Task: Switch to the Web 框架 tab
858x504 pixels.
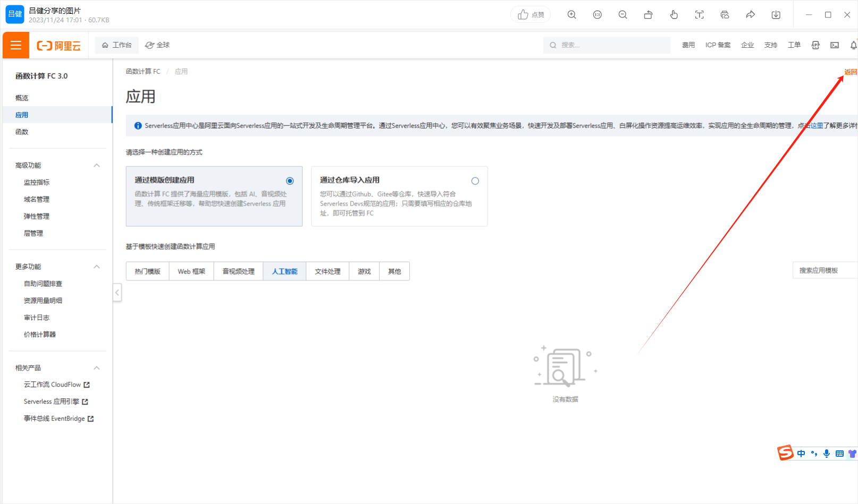Action: coord(191,271)
